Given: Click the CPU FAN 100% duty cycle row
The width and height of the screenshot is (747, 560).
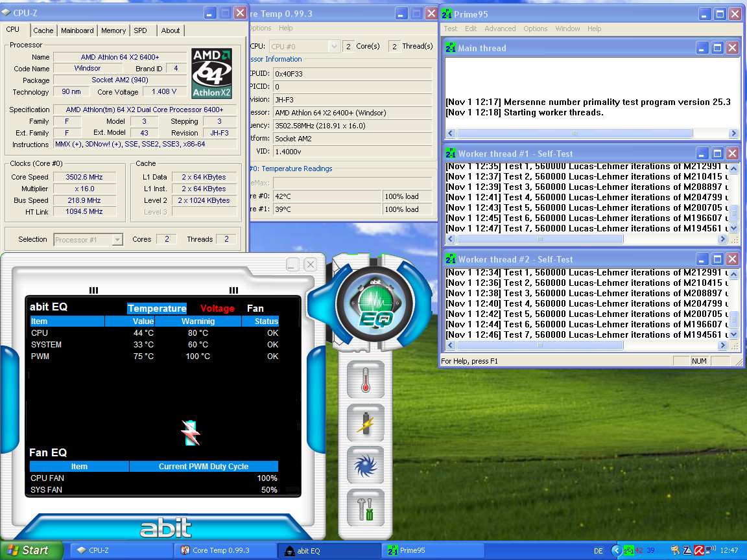Looking at the screenshot, I should 154,478.
